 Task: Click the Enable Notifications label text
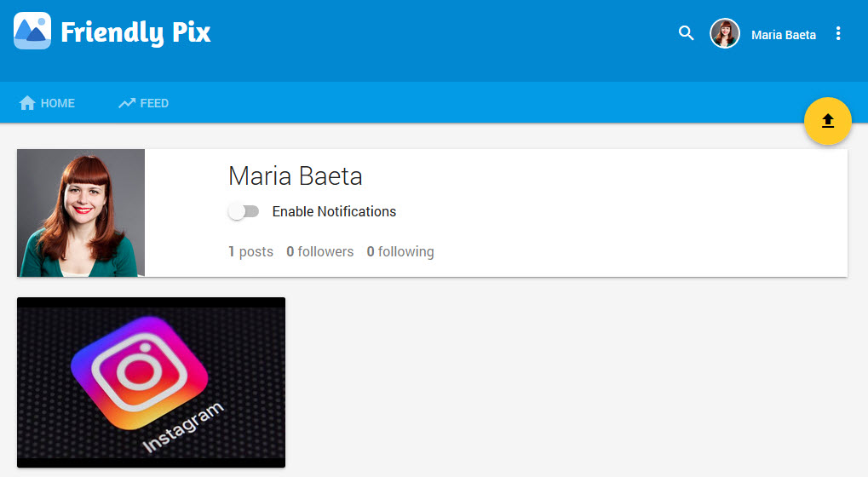pos(334,211)
